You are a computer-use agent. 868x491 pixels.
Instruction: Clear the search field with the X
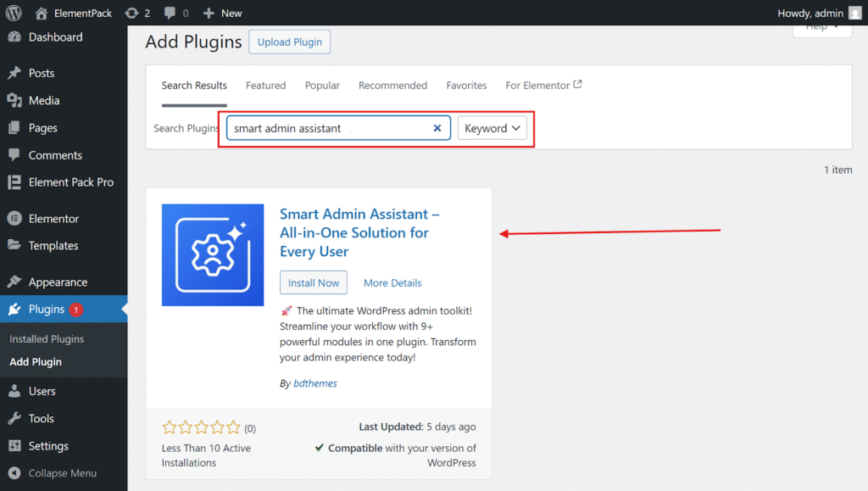click(437, 128)
